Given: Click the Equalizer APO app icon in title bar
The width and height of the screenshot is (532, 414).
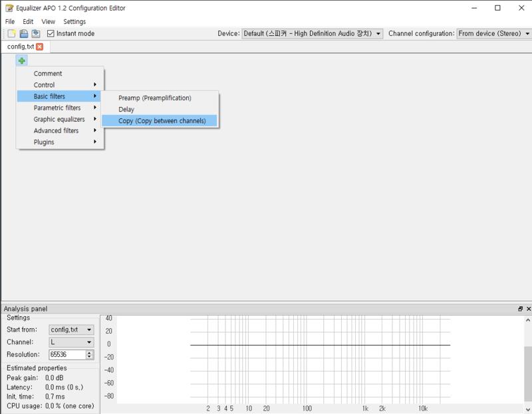Looking at the screenshot, I should 9,8.
